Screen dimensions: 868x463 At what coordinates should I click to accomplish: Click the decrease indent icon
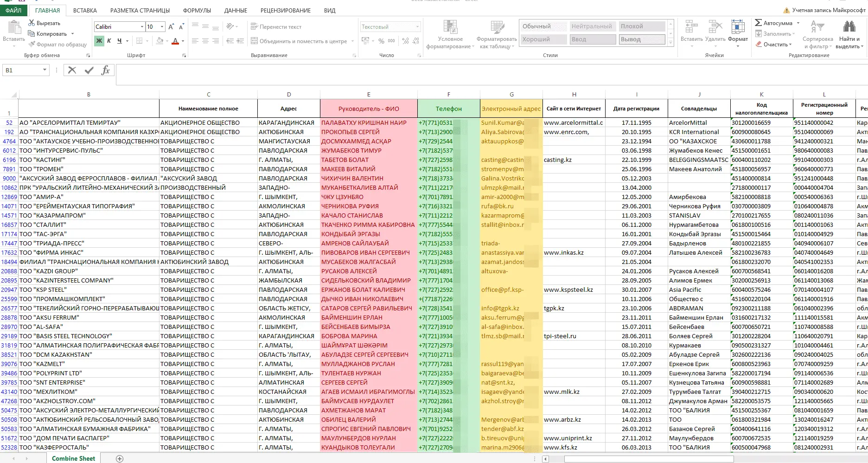(x=230, y=41)
